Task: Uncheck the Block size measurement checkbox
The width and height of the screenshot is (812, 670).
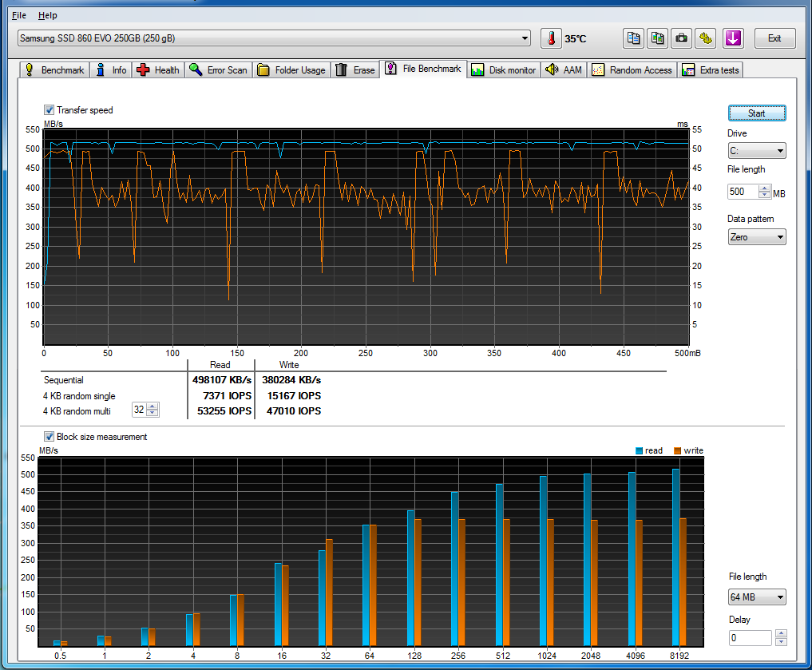Action: [x=50, y=437]
